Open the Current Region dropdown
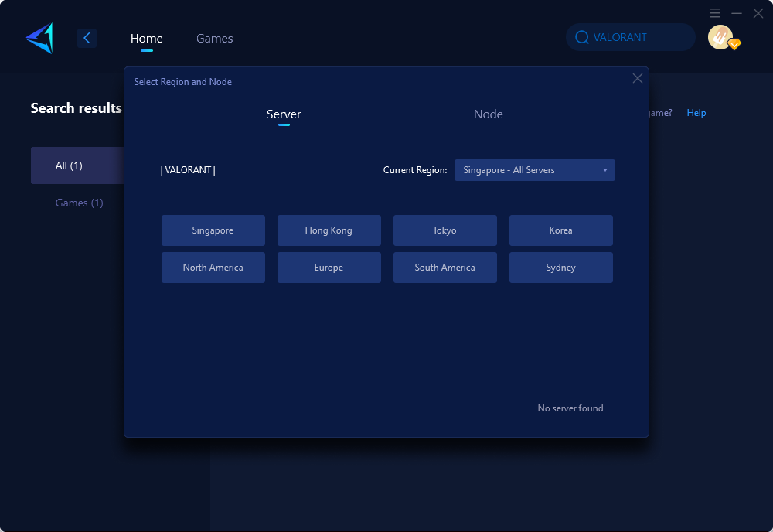Viewport: 773px width, 532px height. [x=534, y=170]
